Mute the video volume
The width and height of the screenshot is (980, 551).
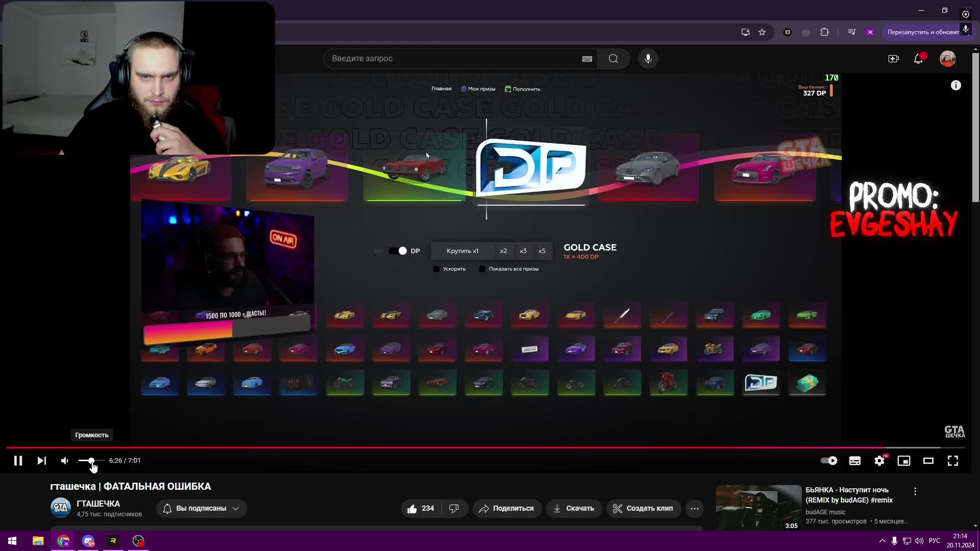pos(65,461)
